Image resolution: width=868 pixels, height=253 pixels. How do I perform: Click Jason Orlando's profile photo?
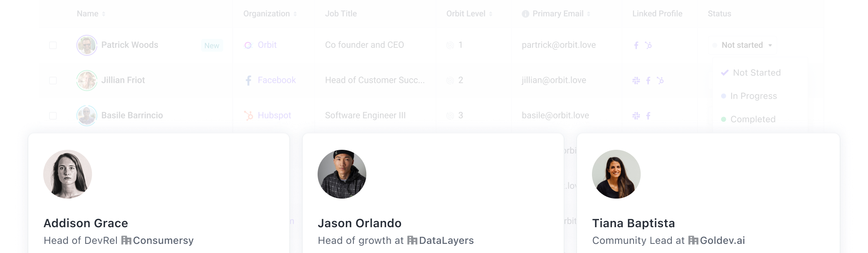342,174
